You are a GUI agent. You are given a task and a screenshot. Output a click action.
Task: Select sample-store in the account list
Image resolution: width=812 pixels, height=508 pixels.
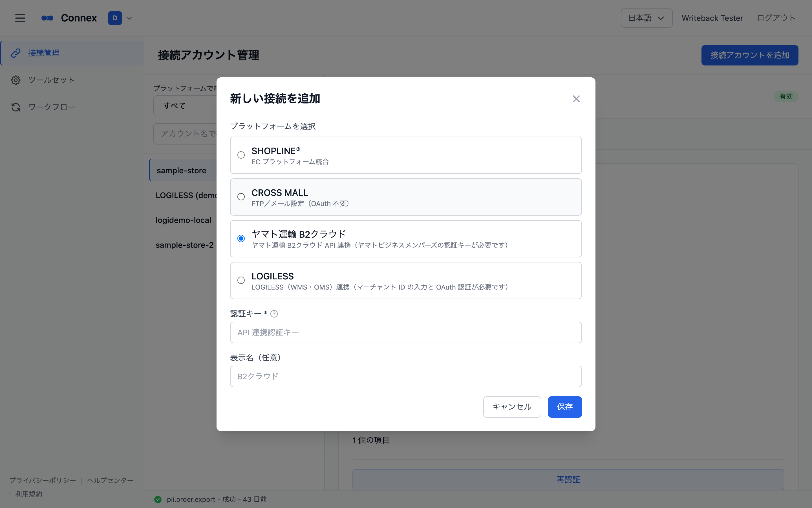[183, 170]
